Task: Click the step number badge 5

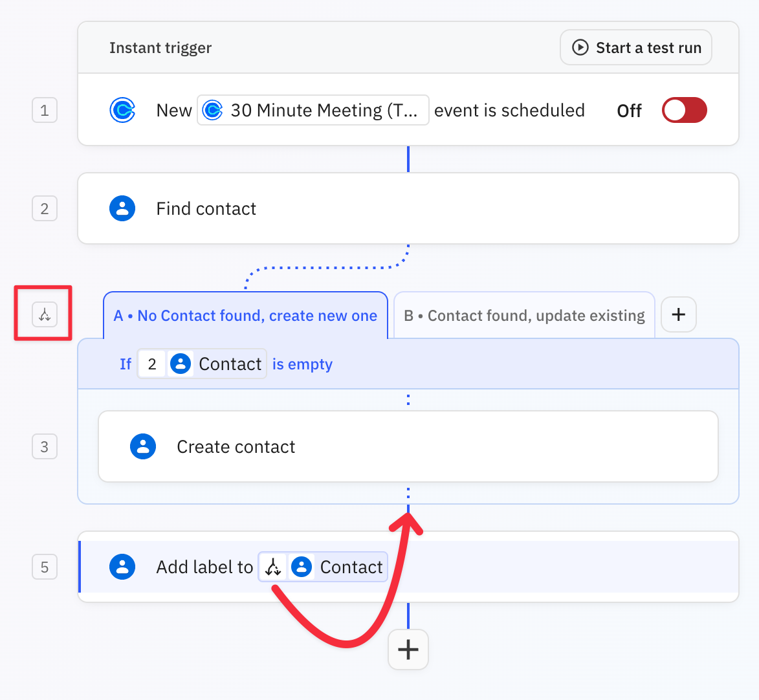Action: (x=44, y=567)
